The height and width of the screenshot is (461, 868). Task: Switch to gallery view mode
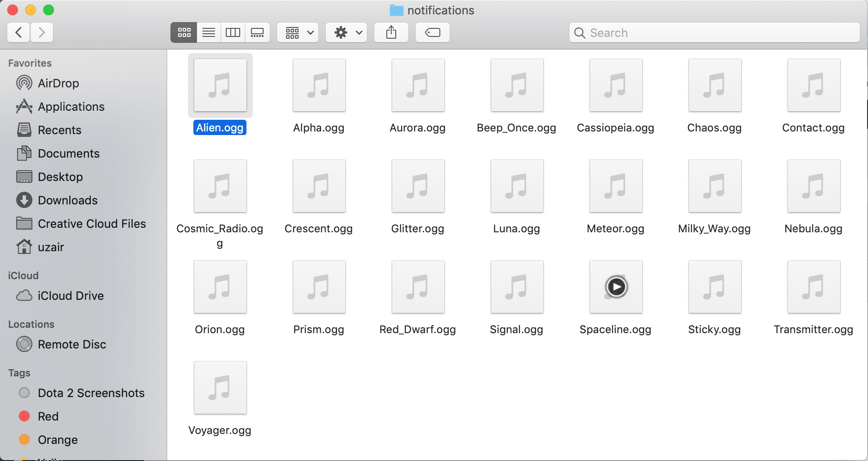[x=257, y=32]
